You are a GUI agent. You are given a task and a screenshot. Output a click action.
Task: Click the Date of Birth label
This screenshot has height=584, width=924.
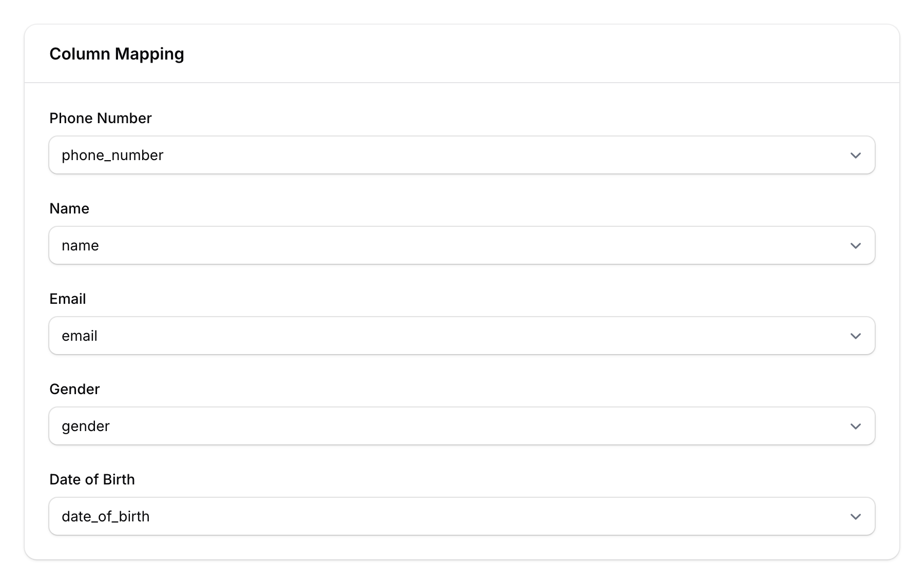click(x=92, y=479)
